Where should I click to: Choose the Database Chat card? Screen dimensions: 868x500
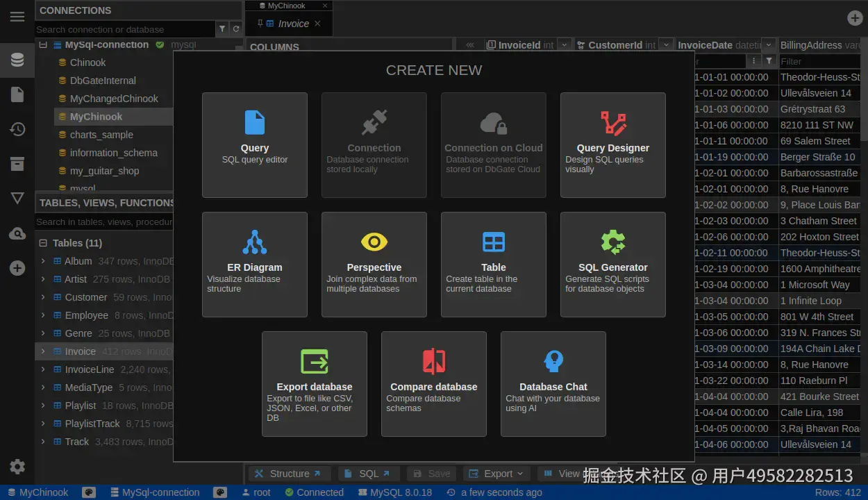553,384
